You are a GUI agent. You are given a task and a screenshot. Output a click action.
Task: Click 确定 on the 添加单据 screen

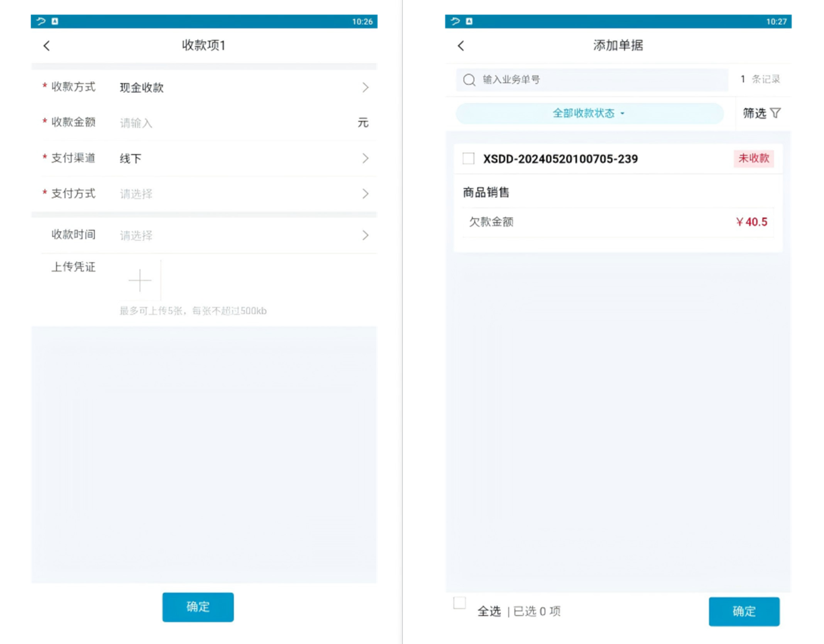[744, 612]
